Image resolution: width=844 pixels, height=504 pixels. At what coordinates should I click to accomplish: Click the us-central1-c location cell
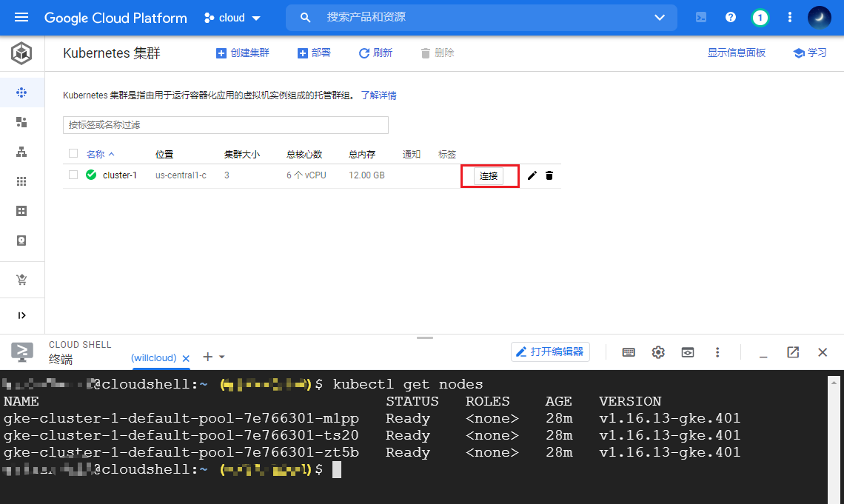click(x=181, y=175)
